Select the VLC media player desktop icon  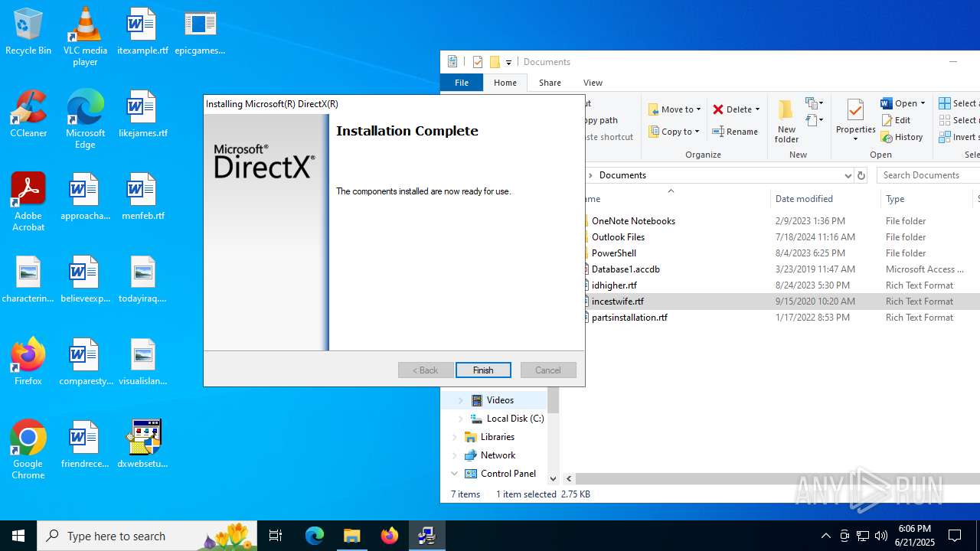coord(85,36)
